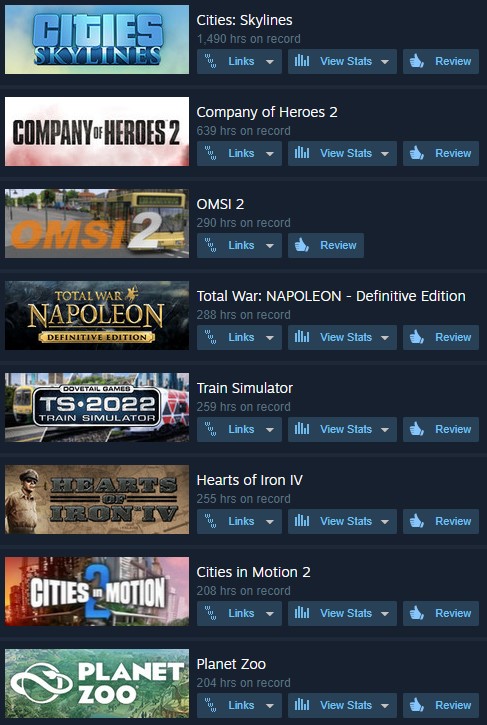Open the Company of Heroes 2 title link

coord(267,112)
